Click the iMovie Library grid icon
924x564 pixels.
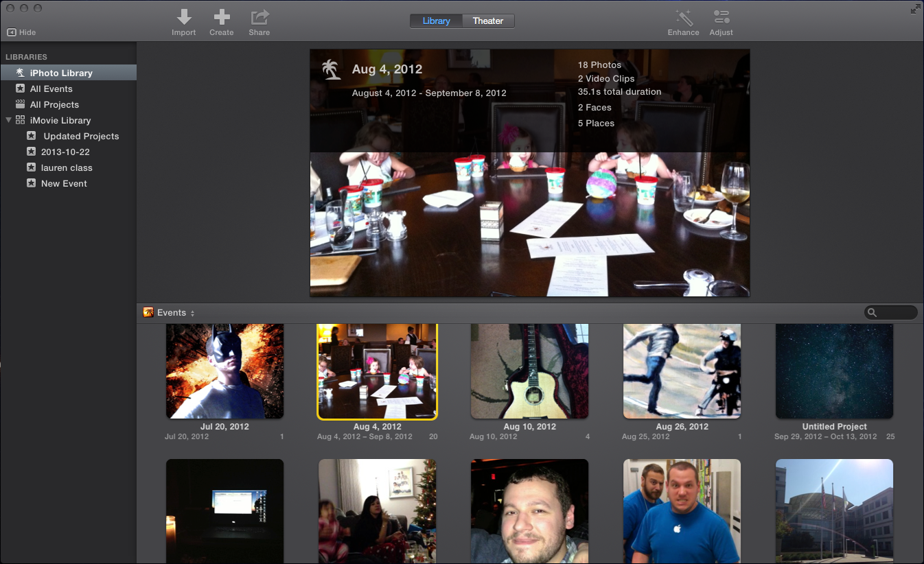(20, 120)
